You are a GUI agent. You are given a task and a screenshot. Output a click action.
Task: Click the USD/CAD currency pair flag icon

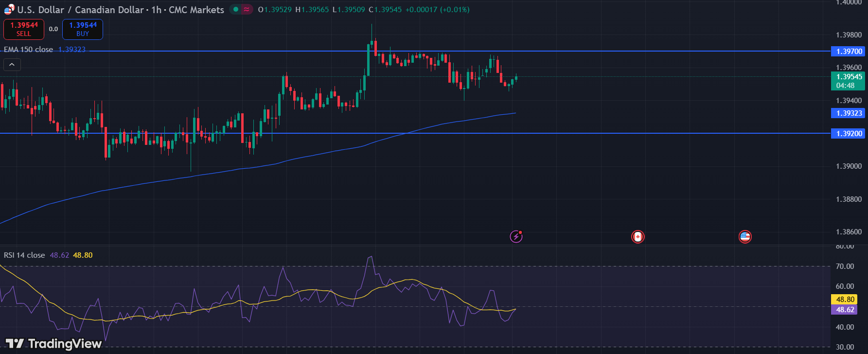[9, 9]
